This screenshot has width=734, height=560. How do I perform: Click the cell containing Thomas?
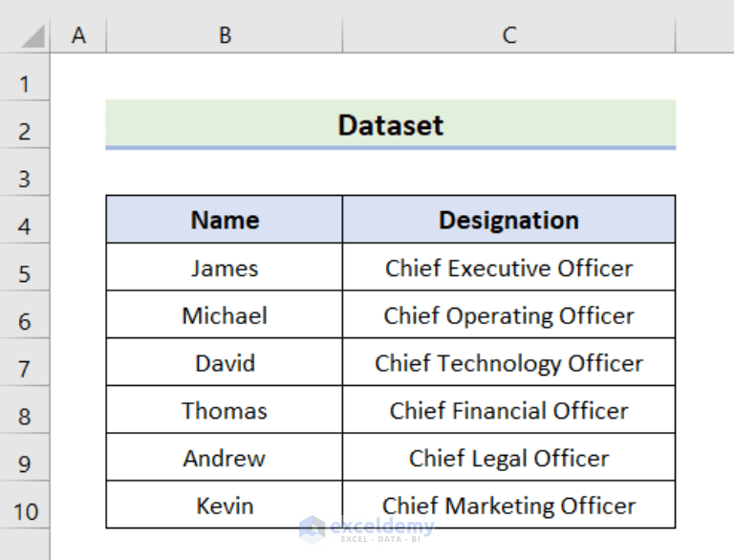click(x=225, y=410)
